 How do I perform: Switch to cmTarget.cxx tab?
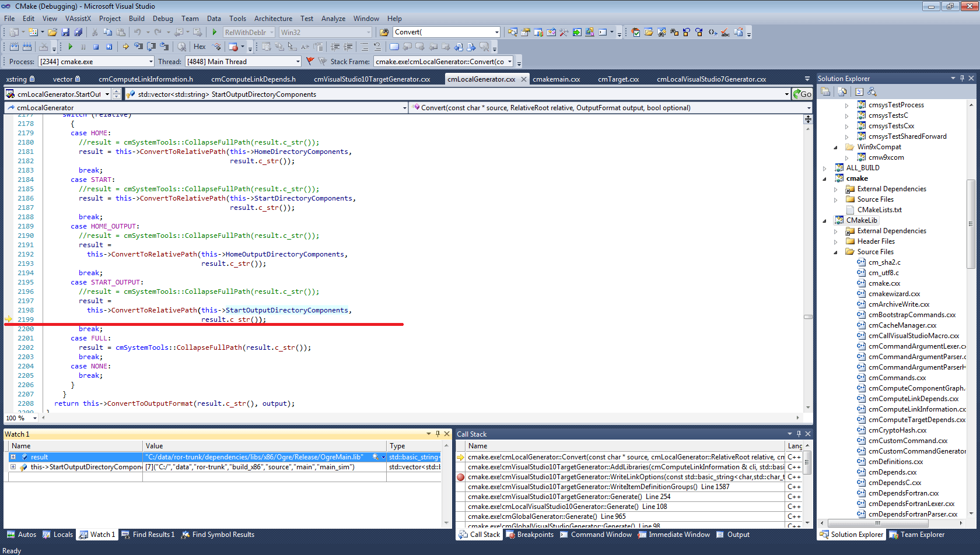click(x=618, y=79)
